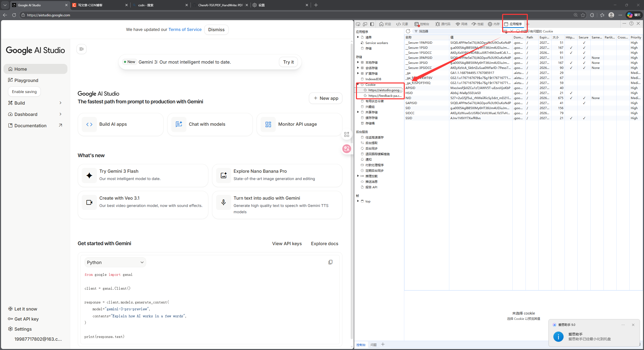The width and height of the screenshot is (644, 350).
Task: Dismiss the Terms of Service banner
Action: coord(216,30)
